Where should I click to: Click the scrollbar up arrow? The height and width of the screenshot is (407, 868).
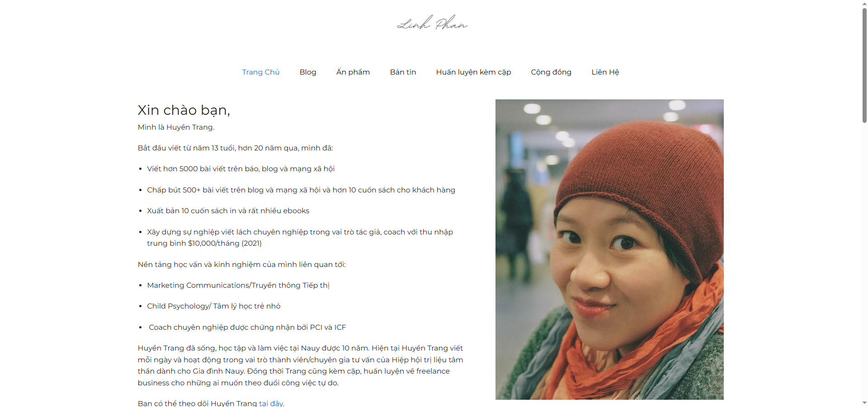pyautogui.click(x=864, y=4)
